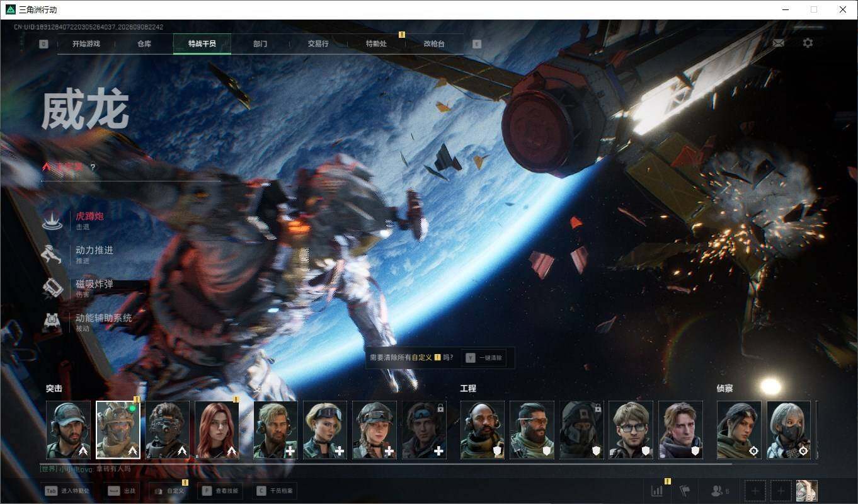This screenshot has width=858, height=504.
Task: Click the second empty squad slot plus
Action: pyautogui.click(x=781, y=491)
